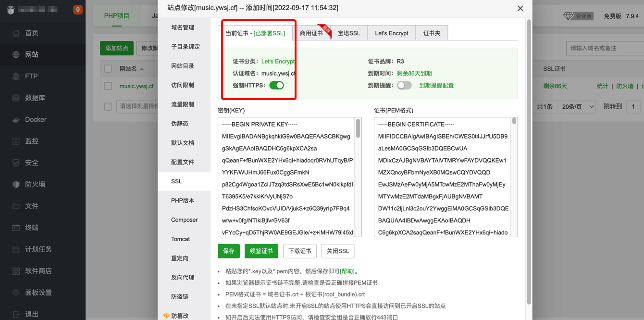This screenshot has width=644, height=320.
Task: Select 防盗链 in the dialog menu
Action: coord(184,297)
